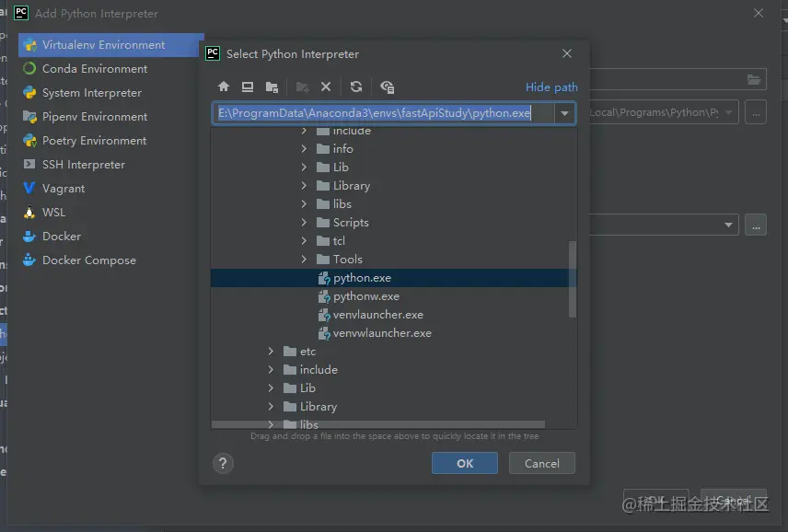The image size is (788, 532).
Task: Expand the Scripts folder
Action: click(x=304, y=222)
